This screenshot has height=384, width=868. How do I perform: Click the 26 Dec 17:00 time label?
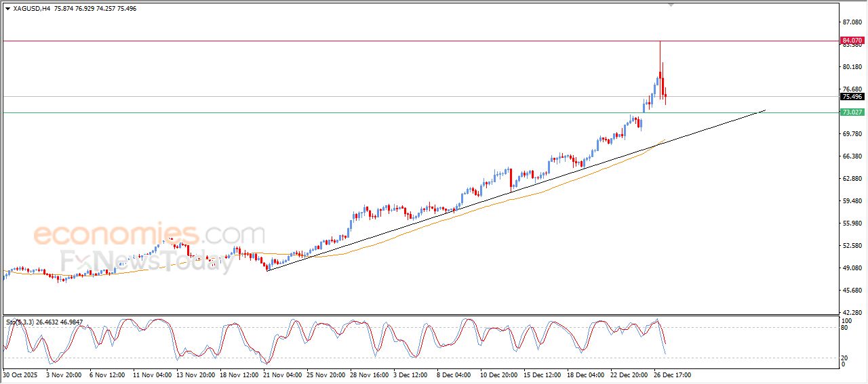(x=672, y=374)
